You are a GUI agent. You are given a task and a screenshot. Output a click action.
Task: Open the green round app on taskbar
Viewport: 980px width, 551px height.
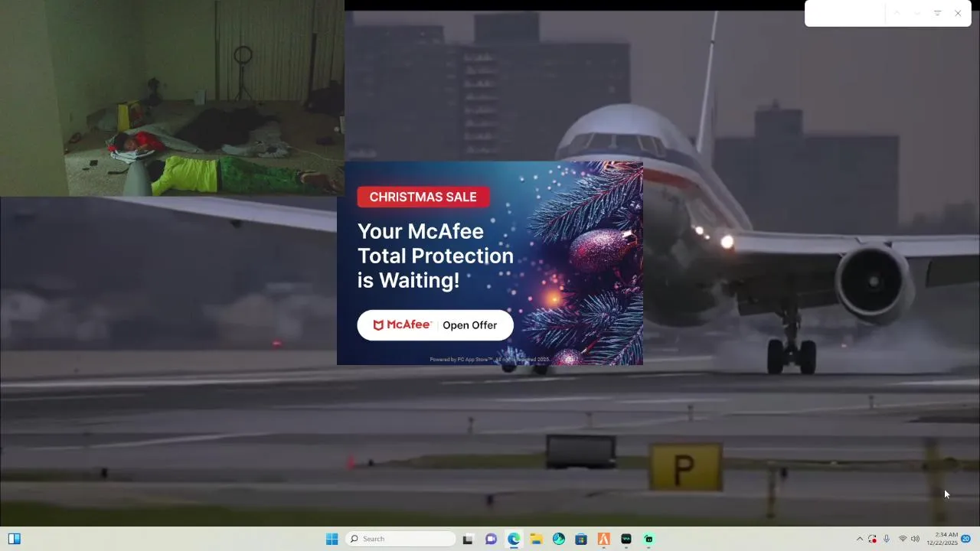(648, 539)
